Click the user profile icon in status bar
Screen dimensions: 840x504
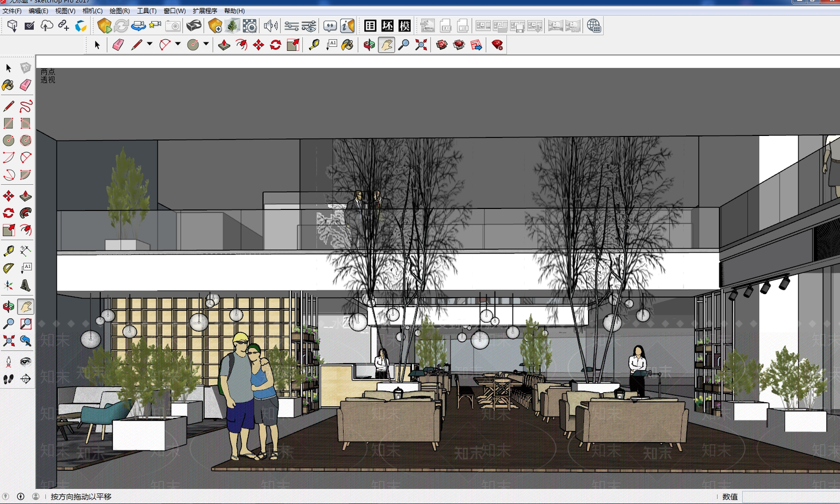click(36, 496)
